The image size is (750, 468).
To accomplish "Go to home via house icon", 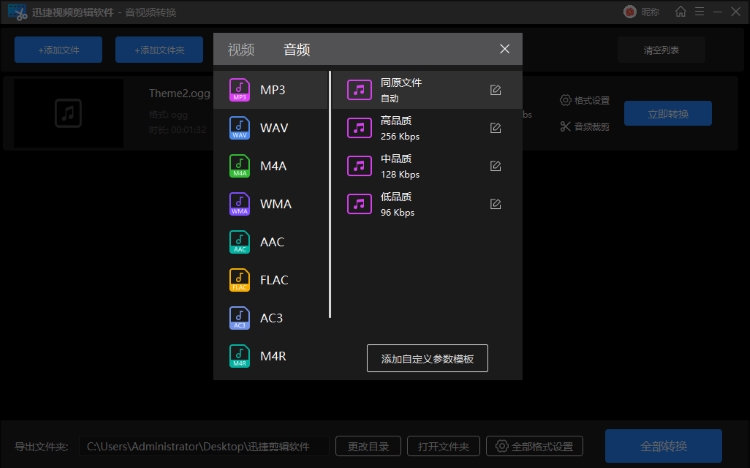I will coord(681,12).
